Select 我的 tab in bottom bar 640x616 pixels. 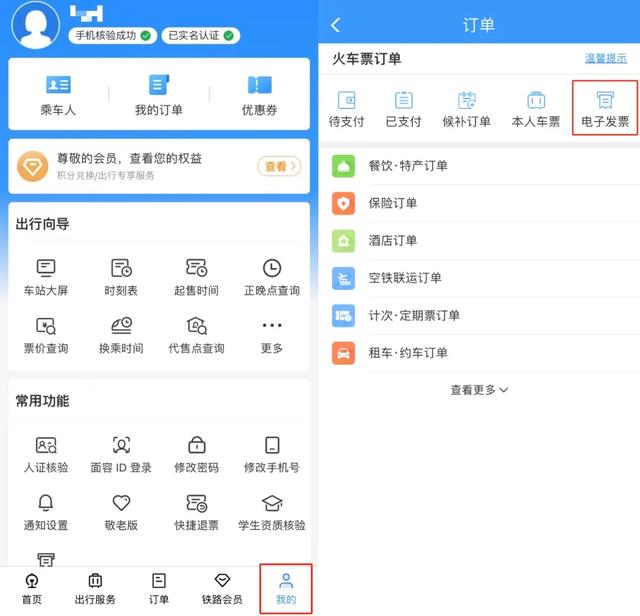[x=285, y=589]
